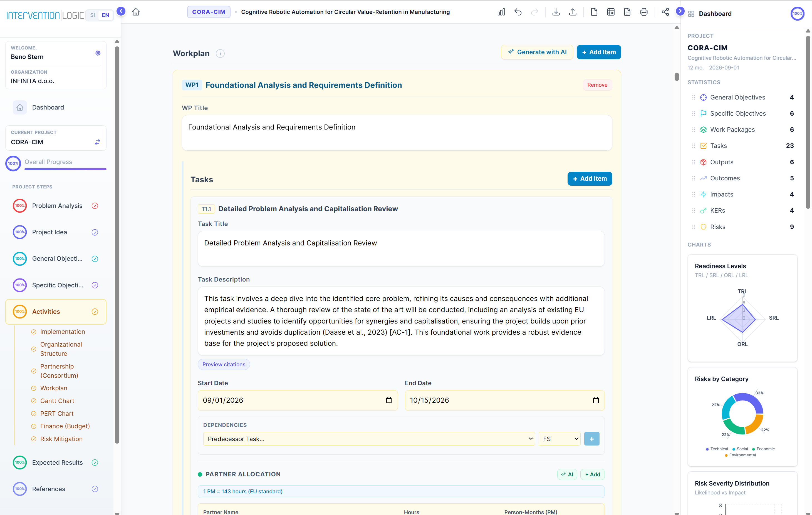The height and width of the screenshot is (515, 812).
Task: Toggle Problem Analysis completion check
Action: click(x=95, y=206)
